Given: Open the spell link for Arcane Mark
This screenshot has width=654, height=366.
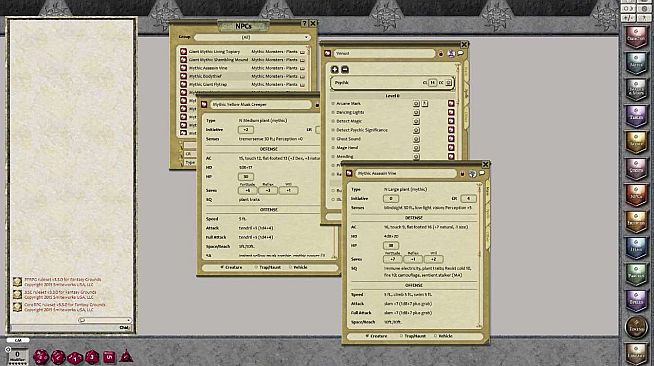Looking at the screenshot, I should pos(451,103).
